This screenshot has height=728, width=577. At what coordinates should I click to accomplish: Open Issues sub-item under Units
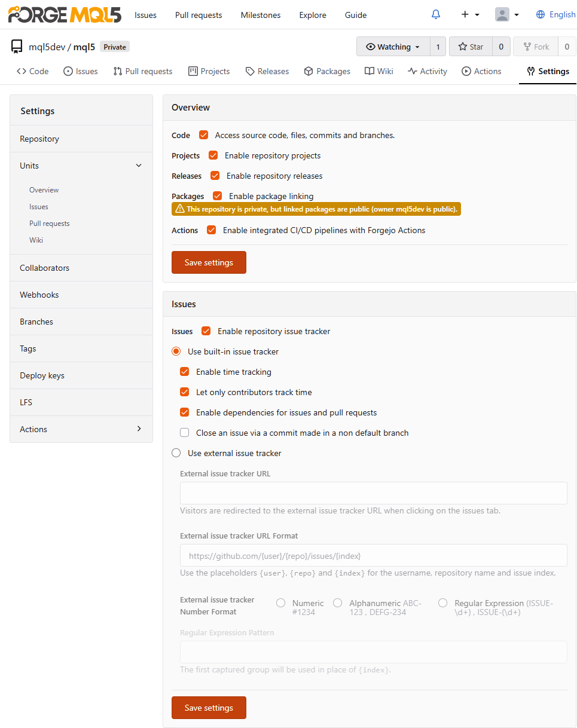39,207
